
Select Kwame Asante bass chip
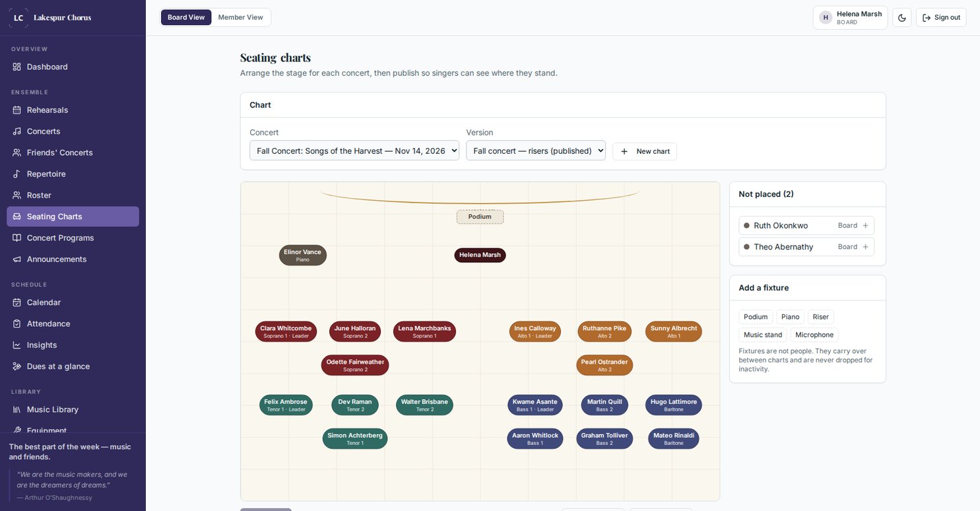coord(535,405)
